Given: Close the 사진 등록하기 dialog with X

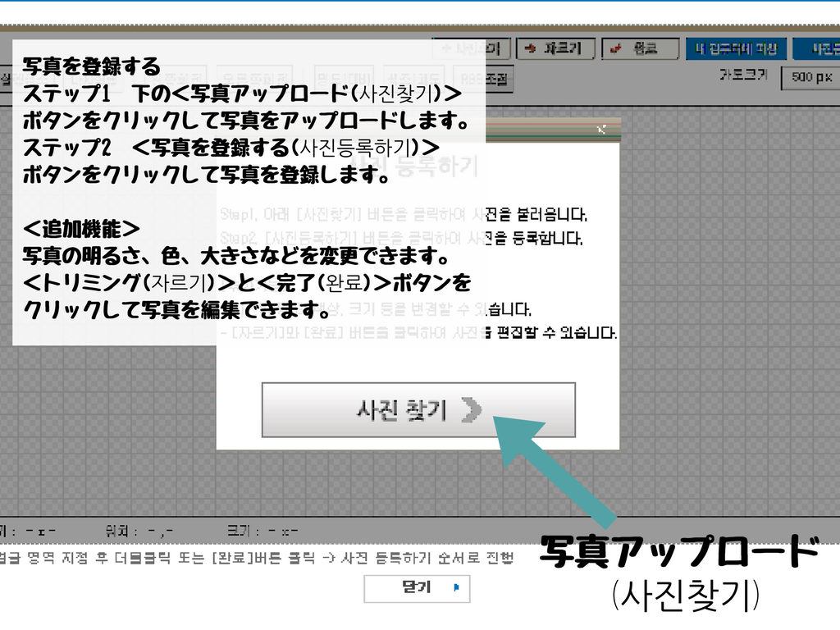Looking at the screenshot, I should pos(601,129).
